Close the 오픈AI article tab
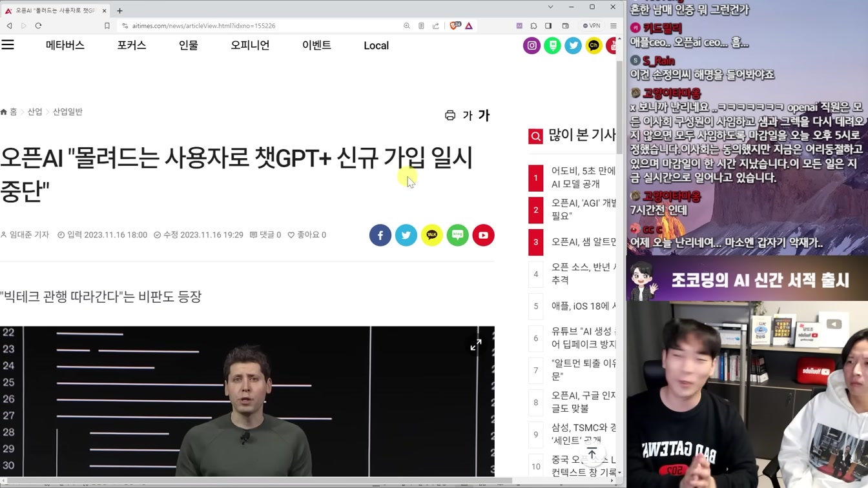 pos(105,10)
